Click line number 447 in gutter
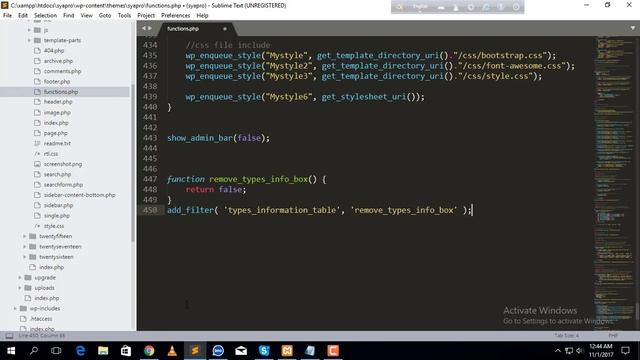Screen dimensions: 640x360 coord(150,179)
